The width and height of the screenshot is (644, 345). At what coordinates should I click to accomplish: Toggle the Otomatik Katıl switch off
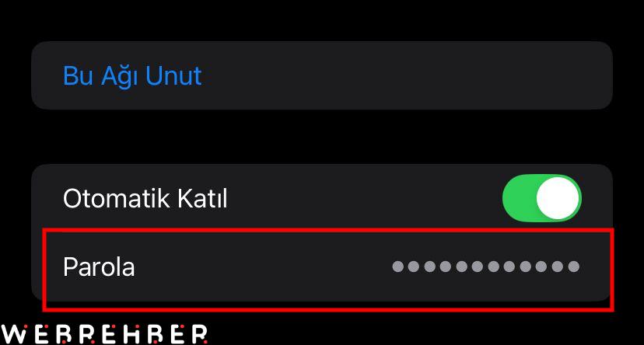[x=542, y=197]
